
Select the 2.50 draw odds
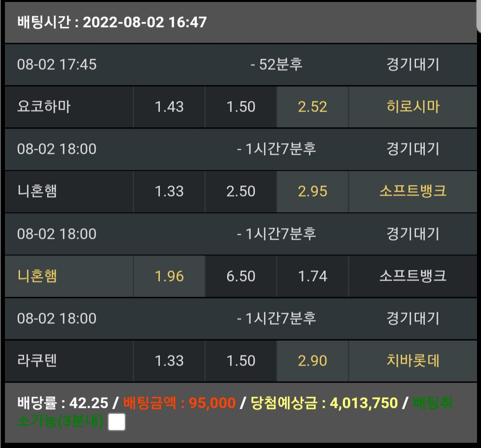coord(241,191)
